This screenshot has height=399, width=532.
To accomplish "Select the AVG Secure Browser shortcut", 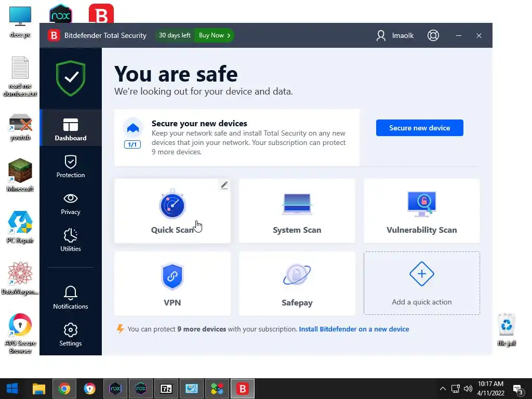I will (20, 333).
